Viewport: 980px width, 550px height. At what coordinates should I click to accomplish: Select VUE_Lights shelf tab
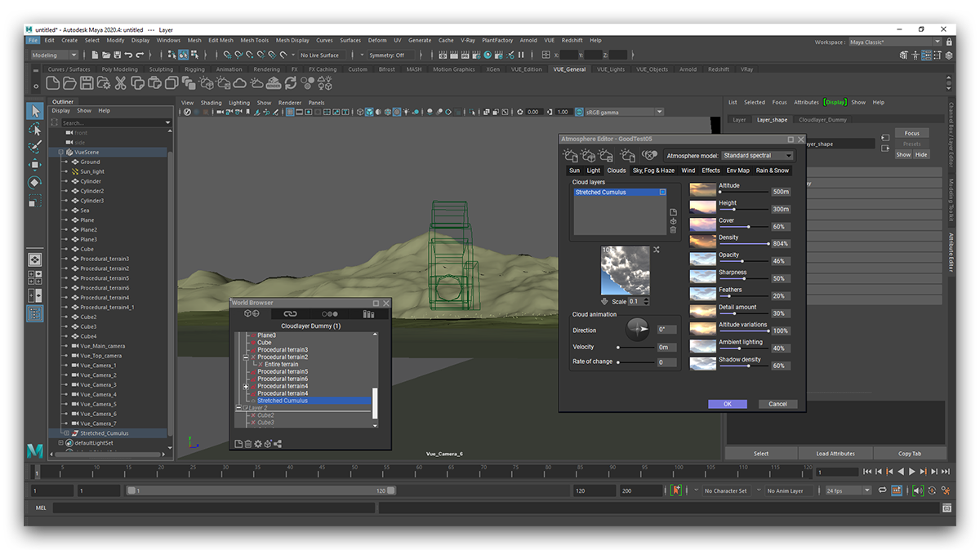(611, 69)
